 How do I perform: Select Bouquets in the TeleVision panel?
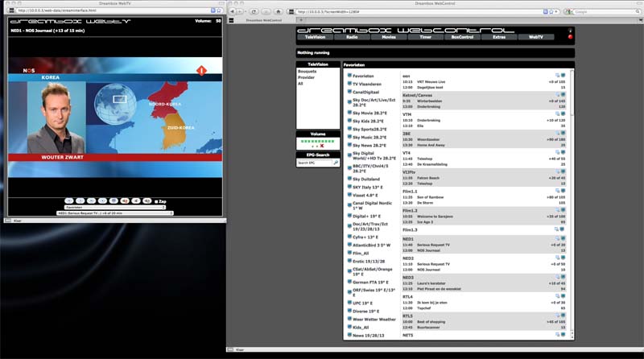307,72
